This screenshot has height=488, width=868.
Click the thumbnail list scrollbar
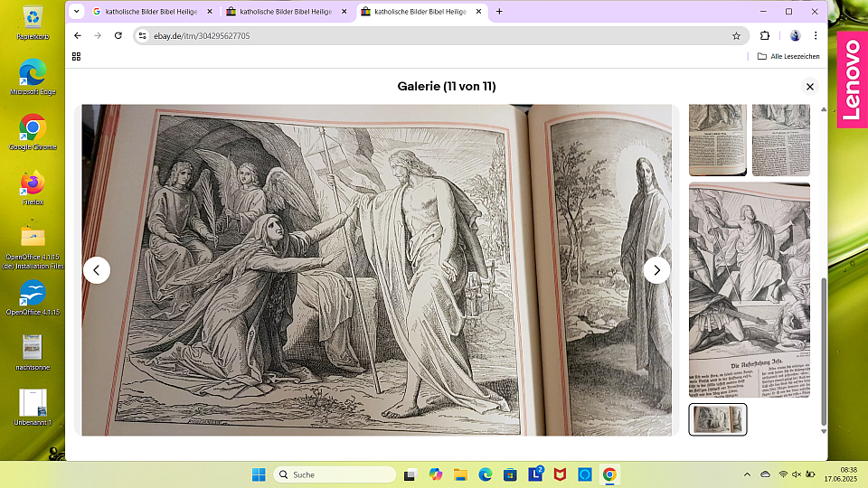click(823, 352)
